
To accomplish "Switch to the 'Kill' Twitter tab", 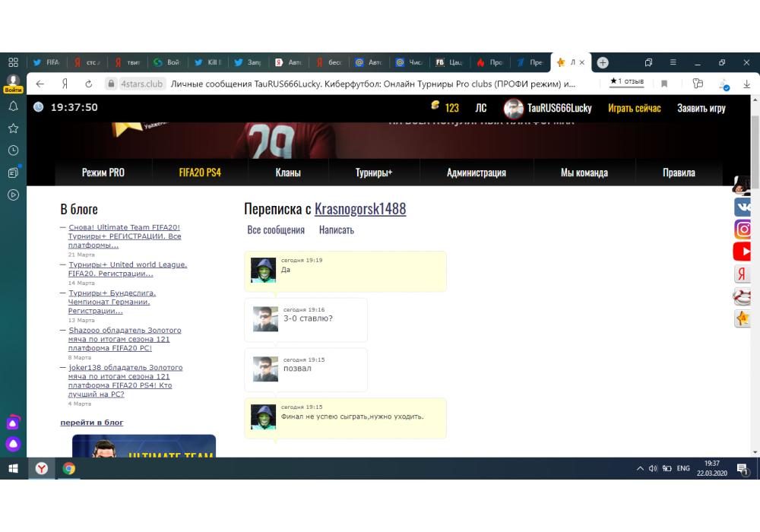I will click(x=208, y=62).
